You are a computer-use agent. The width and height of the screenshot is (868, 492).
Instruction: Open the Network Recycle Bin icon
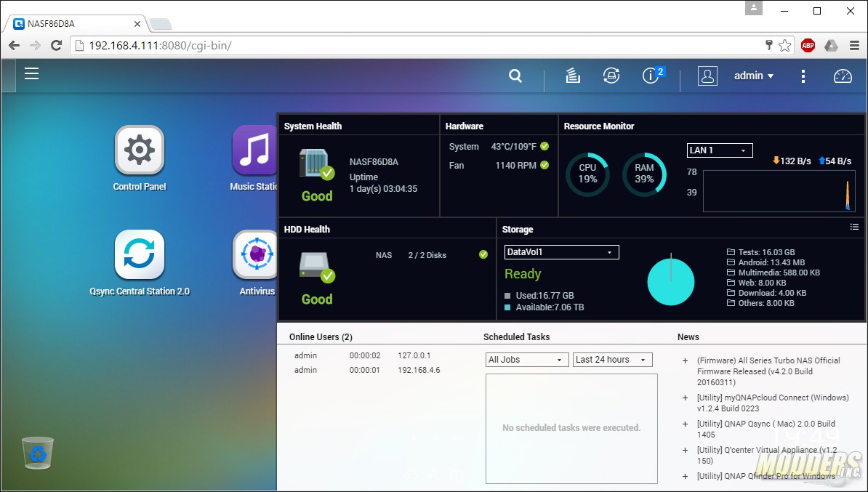point(38,453)
